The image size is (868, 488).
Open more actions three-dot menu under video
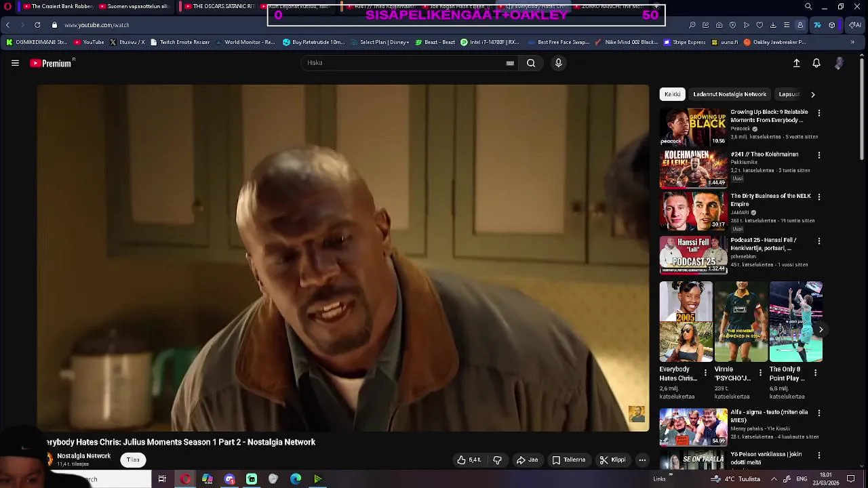tap(642, 460)
